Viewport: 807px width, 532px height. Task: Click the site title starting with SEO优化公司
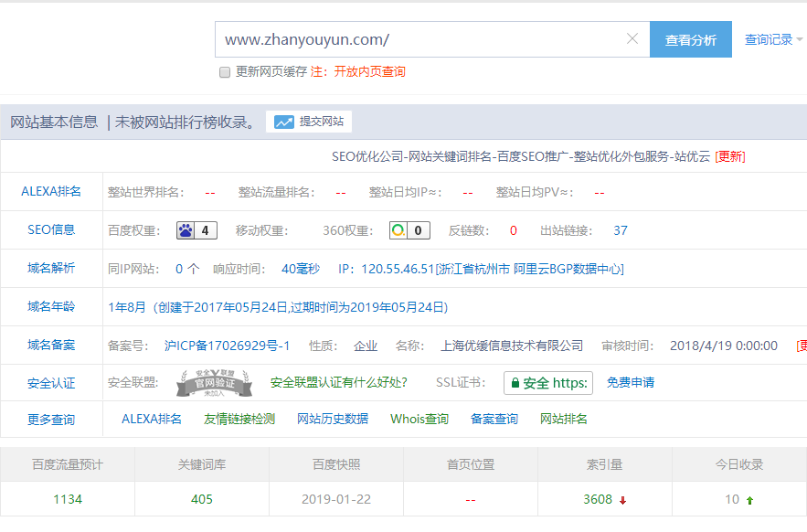521,156
